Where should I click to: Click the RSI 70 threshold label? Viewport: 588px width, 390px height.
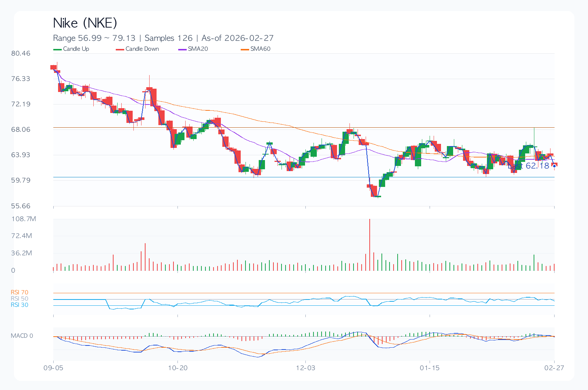[x=19, y=292]
